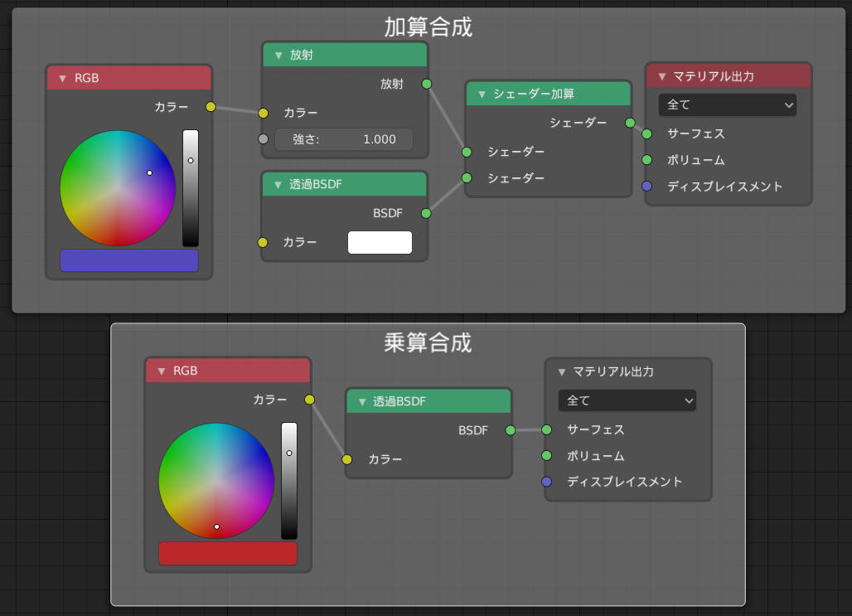852x616 pixels.
Task: Open the 全て target dropdown in the 加算合成 frame
Action: click(727, 105)
